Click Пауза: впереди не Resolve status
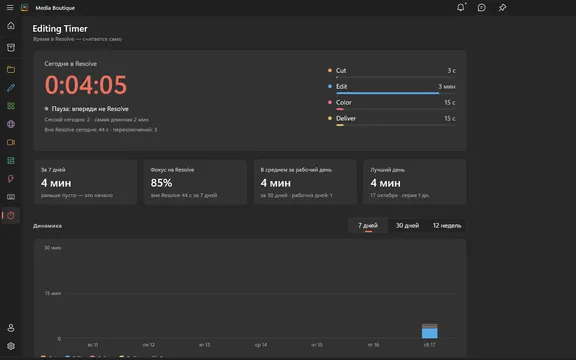 click(90, 109)
